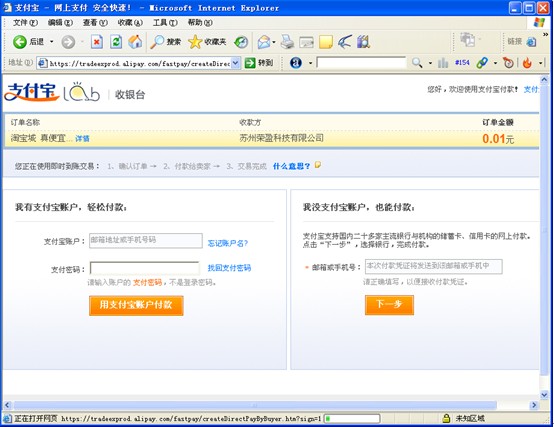Click the horizontal scrollbar thumb
The height and width of the screenshot is (427, 554).
click(x=255, y=405)
